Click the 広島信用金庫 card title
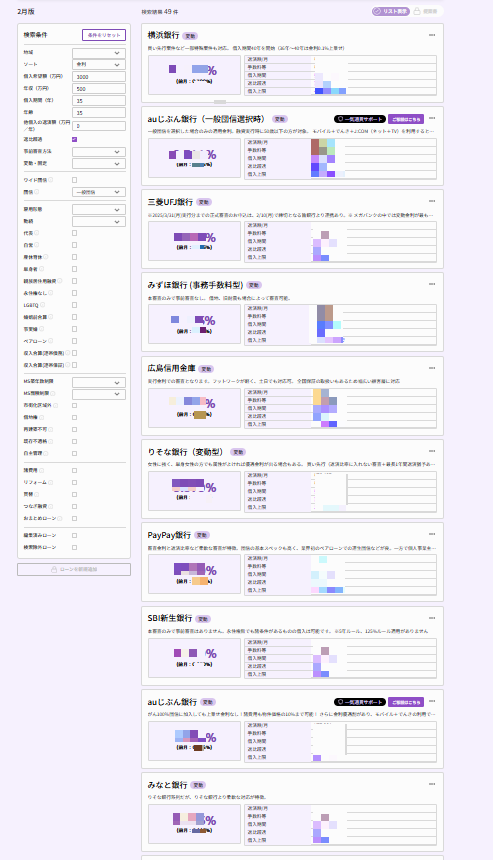The image size is (493, 860). coord(171,368)
